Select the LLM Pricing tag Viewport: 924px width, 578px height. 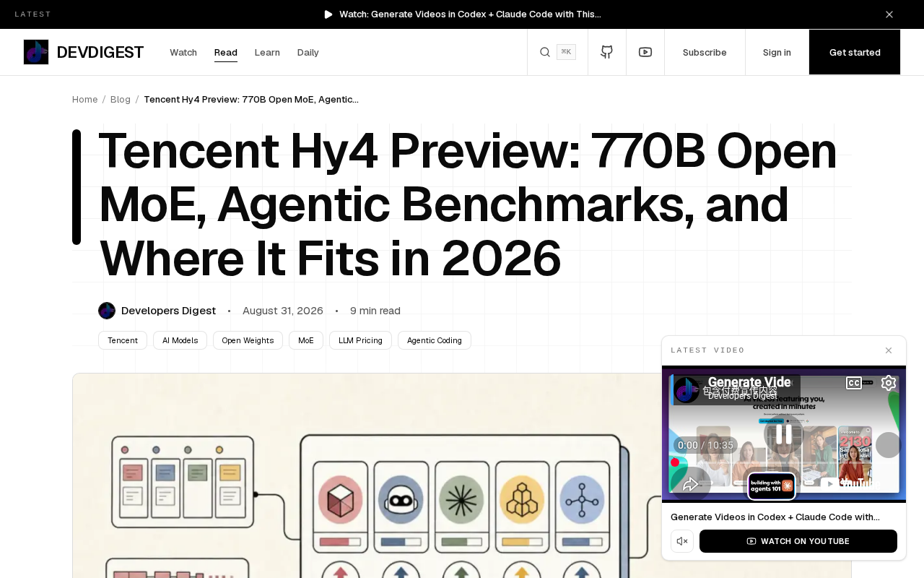(x=360, y=340)
